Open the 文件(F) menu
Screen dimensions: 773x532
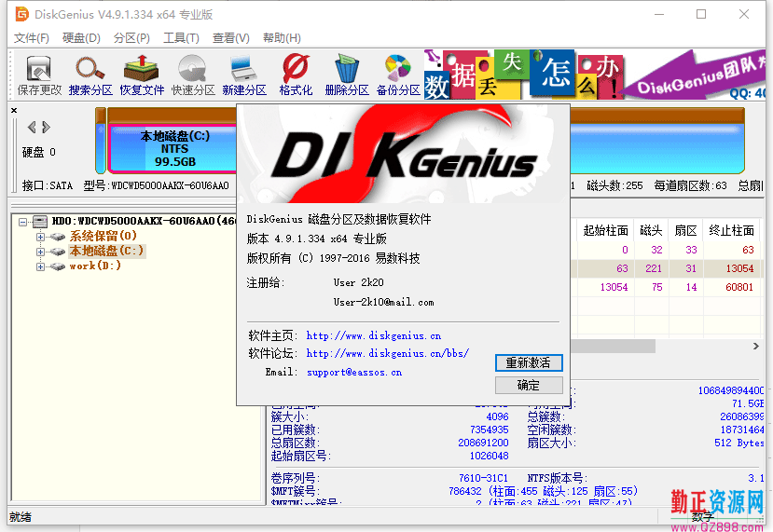pos(31,38)
